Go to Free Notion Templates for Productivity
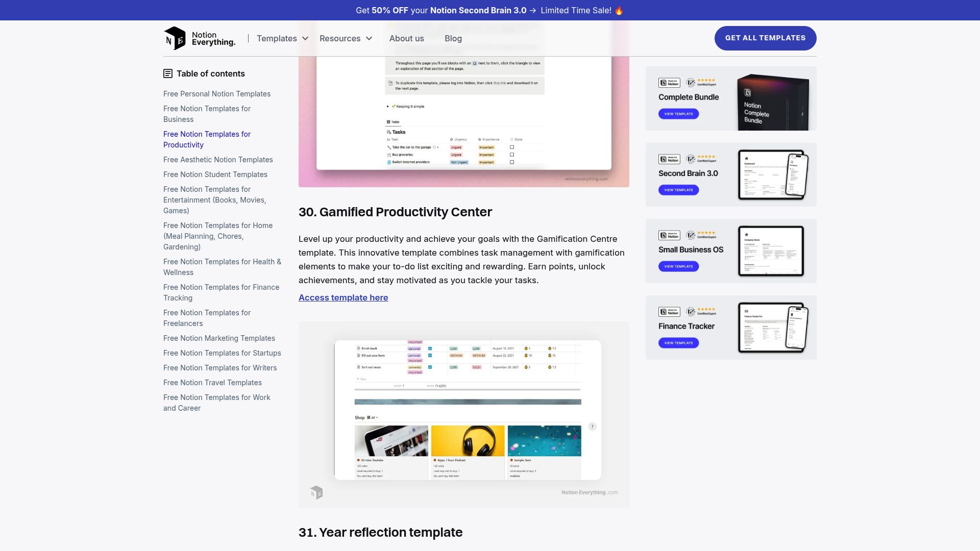Viewport: 980px width, 551px height. (x=207, y=139)
